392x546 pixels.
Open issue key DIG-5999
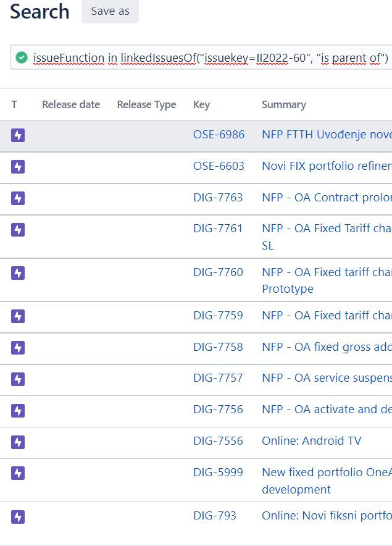(218, 472)
